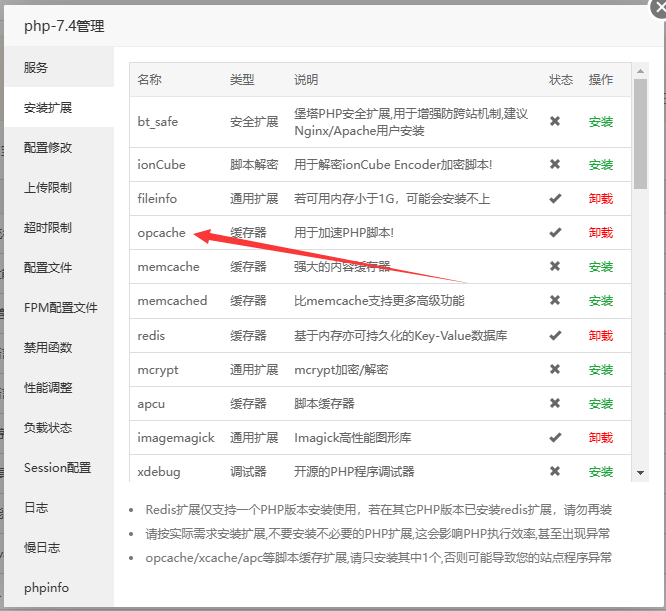Click the php-7.4管理 dialog title
The width and height of the screenshot is (666, 611).
64,26
